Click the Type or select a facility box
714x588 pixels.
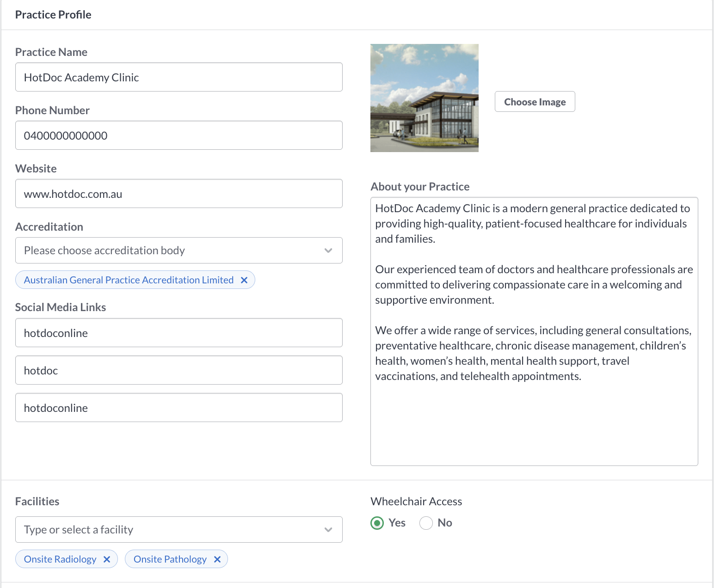(x=179, y=530)
